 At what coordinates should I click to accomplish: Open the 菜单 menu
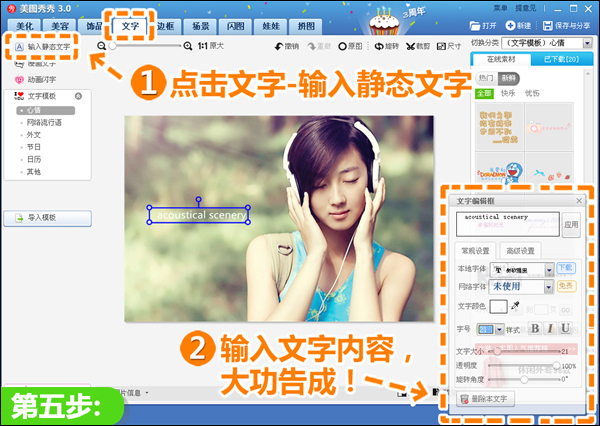(500, 8)
